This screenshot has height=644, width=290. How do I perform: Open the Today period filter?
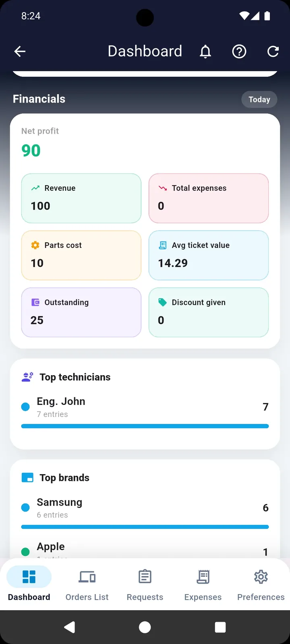[x=259, y=99]
